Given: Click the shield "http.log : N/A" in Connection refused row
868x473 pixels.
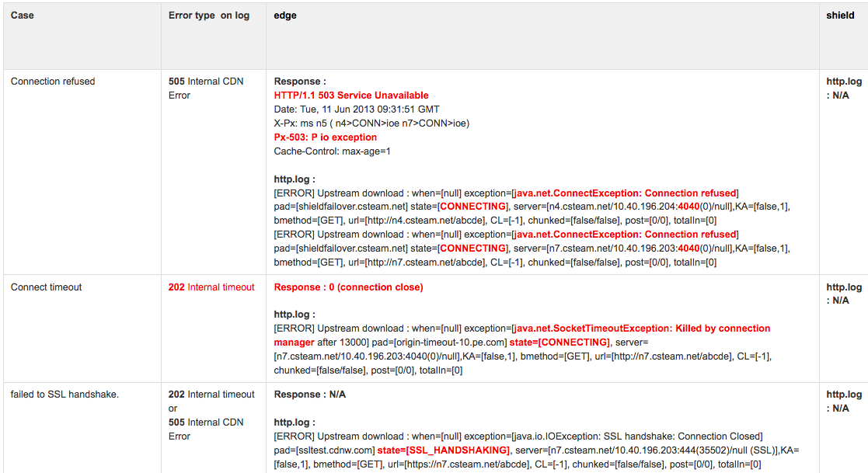Looking at the screenshot, I should click(x=843, y=89).
